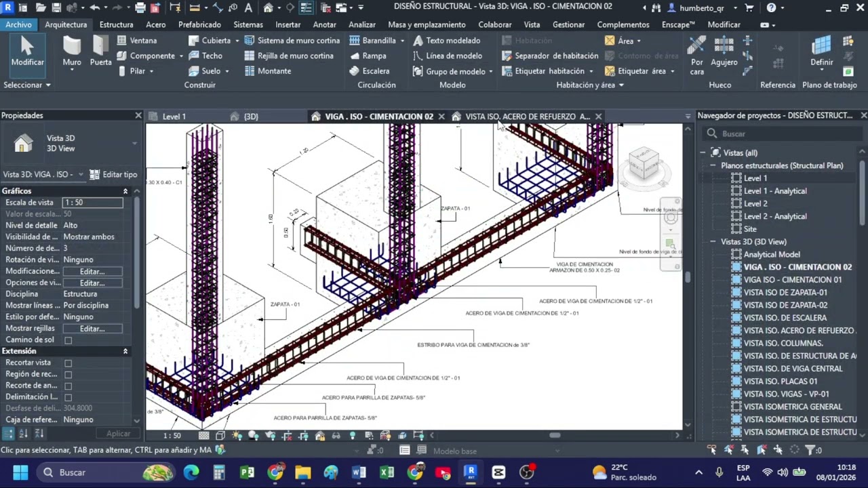Screen dimensions: 868x488
Task: Enable the Camino de sol checkbox
Action: (x=68, y=340)
